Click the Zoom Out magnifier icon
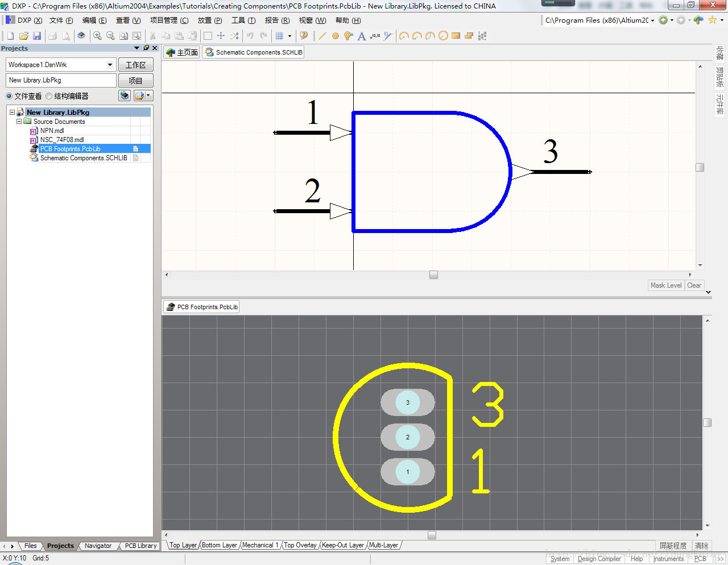This screenshot has height=565, width=728. coord(110,36)
